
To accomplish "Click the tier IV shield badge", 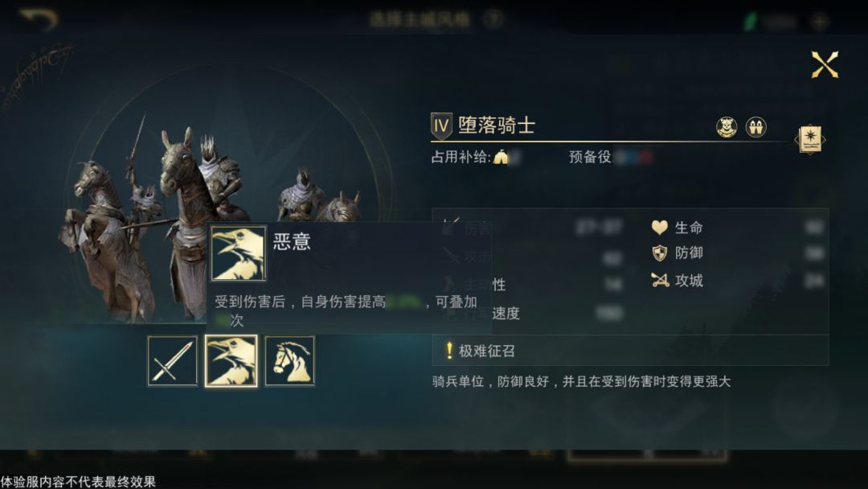I will click(x=441, y=126).
